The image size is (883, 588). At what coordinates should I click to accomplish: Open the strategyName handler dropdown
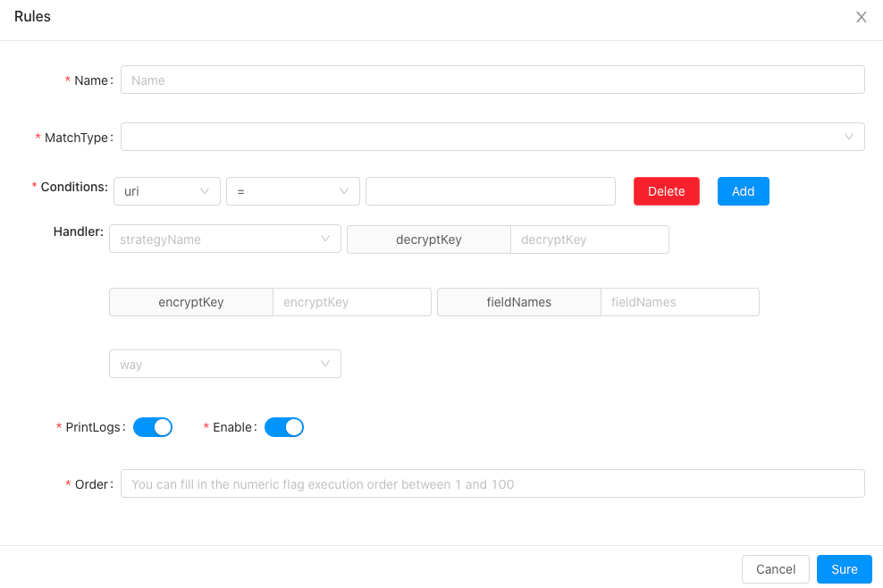click(224, 239)
